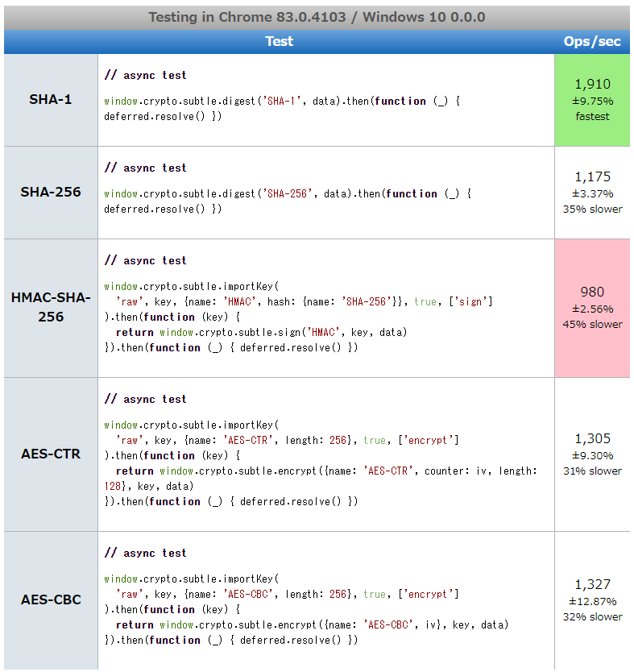Select the HMAC-SHA-256 row label
Screen dimensions: 634x672
51,308
